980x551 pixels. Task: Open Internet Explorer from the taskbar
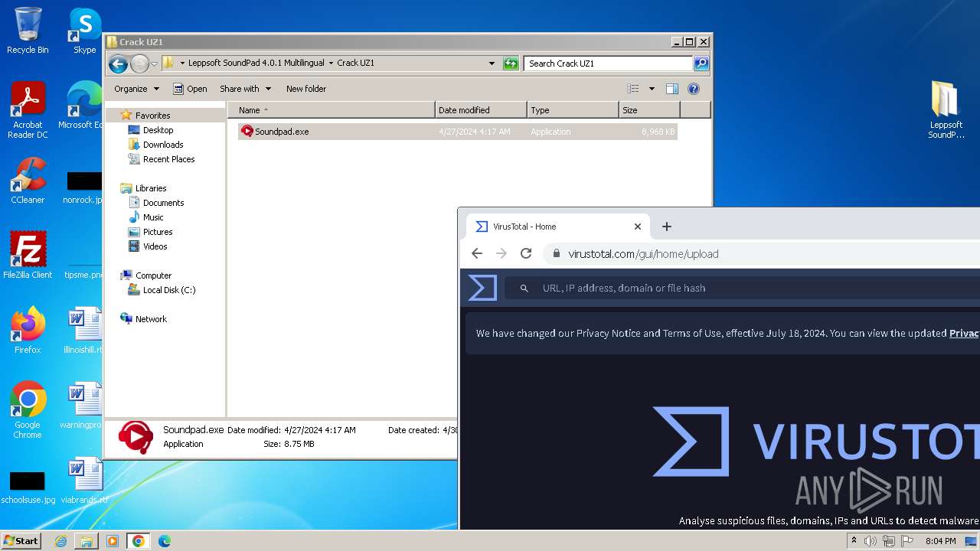coord(60,541)
